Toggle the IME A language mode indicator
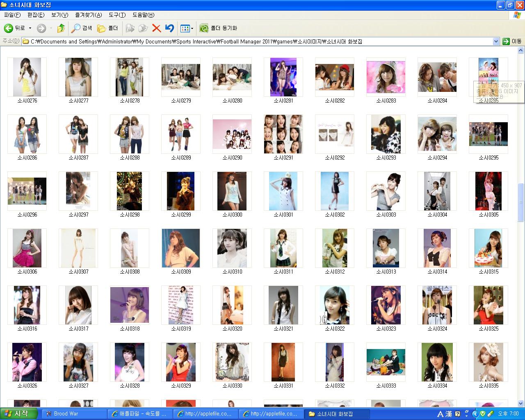This screenshot has height=420, width=525. pyautogui.click(x=440, y=413)
